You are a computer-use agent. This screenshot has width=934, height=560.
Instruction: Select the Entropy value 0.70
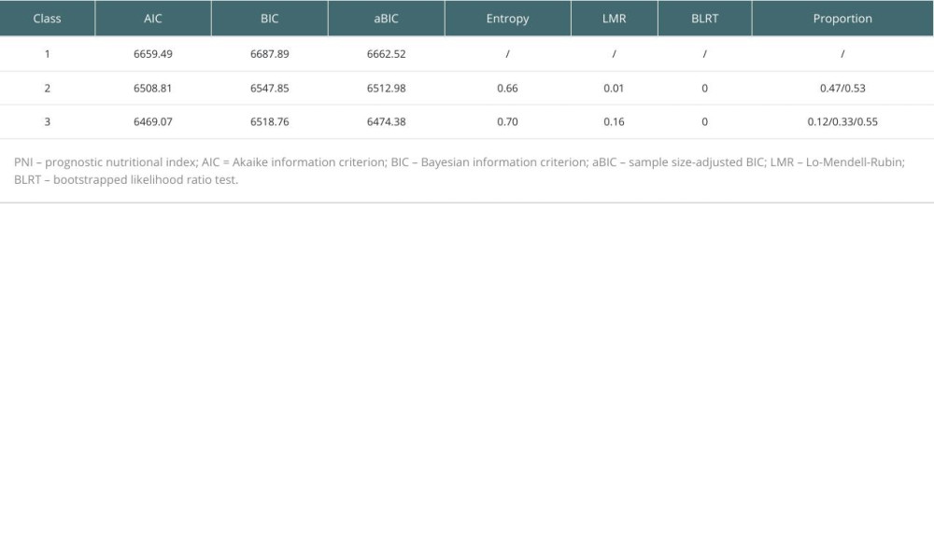(x=507, y=122)
